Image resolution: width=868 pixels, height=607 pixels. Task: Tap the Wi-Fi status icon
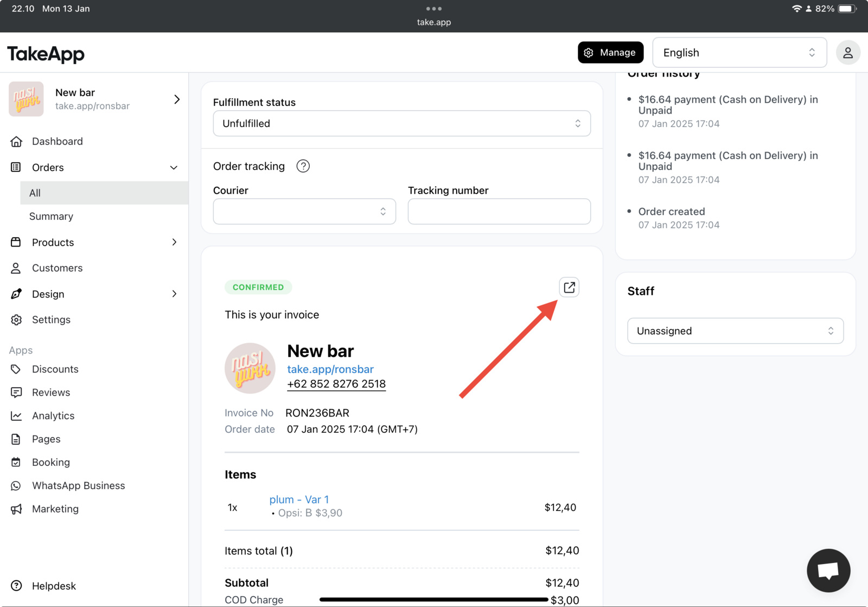[796, 9]
